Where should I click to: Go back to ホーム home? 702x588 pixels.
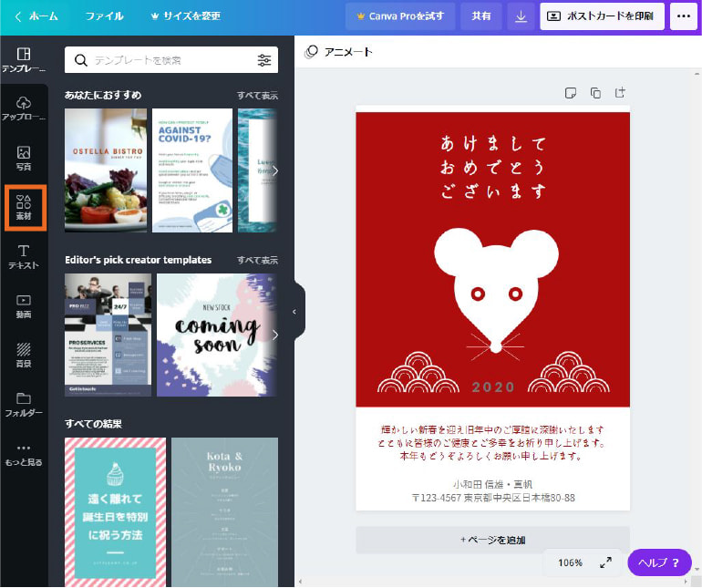(36, 16)
